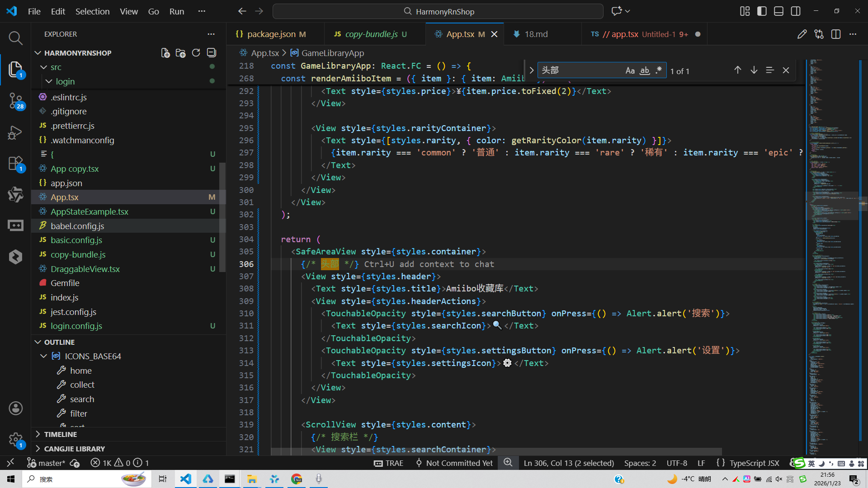The height and width of the screenshot is (488, 868).
Task: Go to the next find match arrow
Action: (754, 70)
